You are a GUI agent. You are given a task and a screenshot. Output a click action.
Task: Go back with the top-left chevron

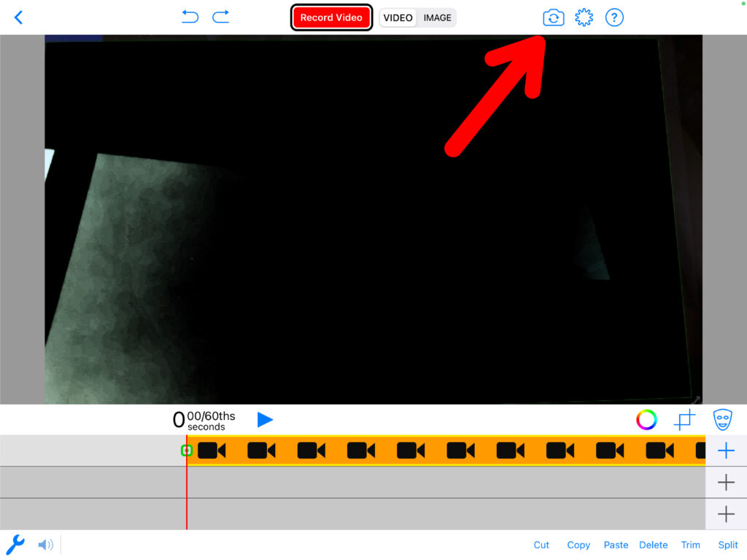tap(19, 17)
